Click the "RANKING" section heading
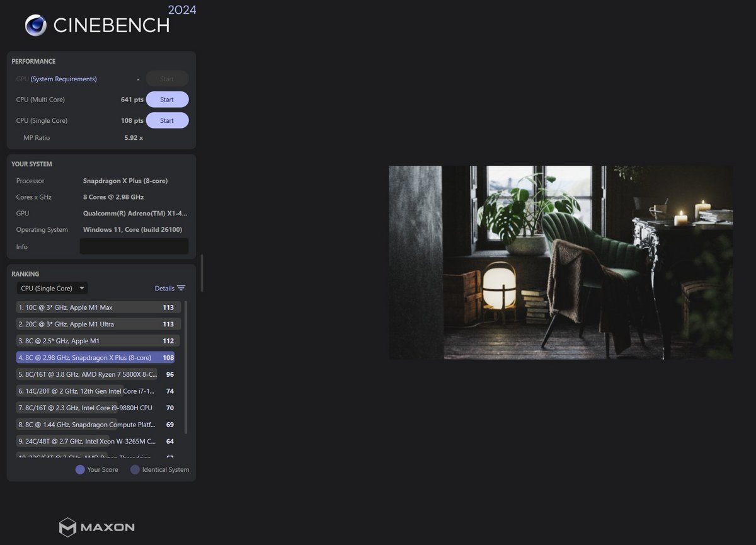756x545 pixels. [x=25, y=274]
